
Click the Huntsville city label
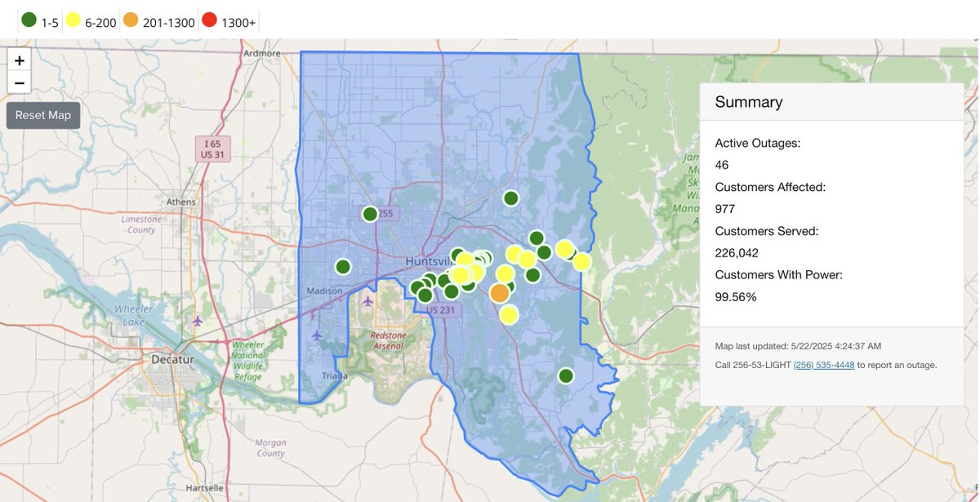pyautogui.click(x=429, y=261)
